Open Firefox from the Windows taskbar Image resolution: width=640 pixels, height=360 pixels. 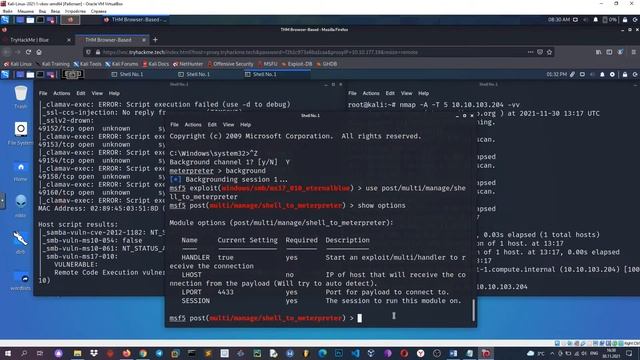tap(127, 353)
